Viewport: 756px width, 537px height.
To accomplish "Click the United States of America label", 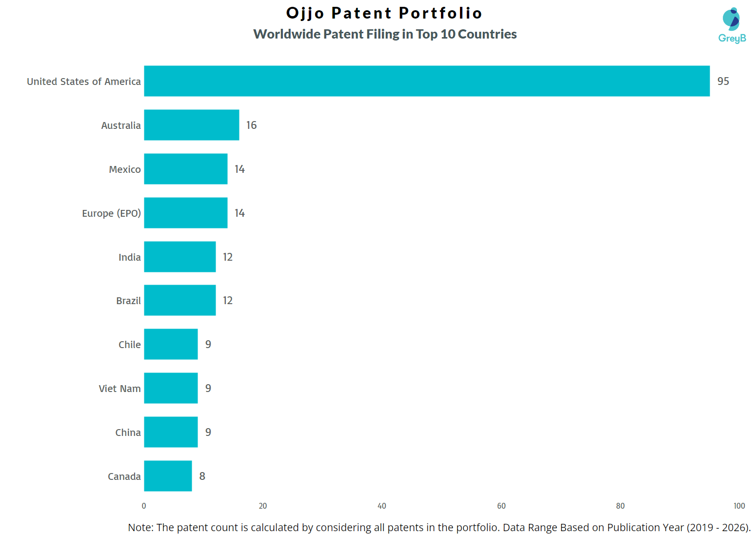I will coord(84,82).
